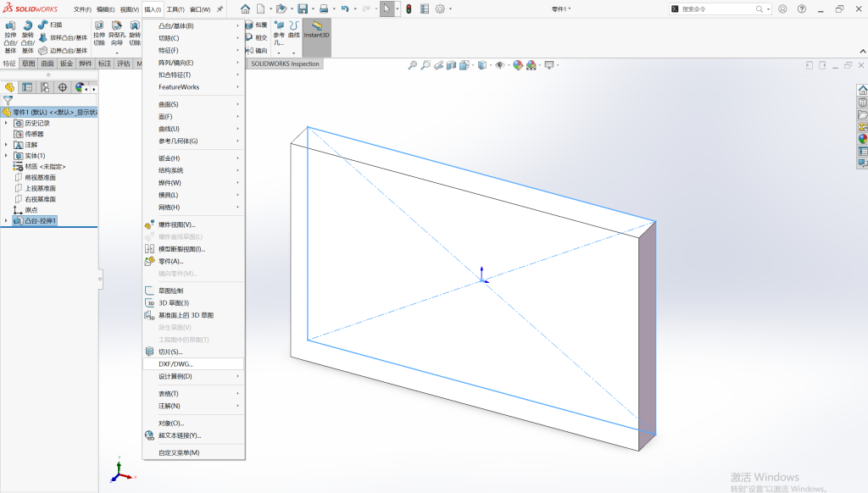Expand the 历史记录 (History) tree node
This screenshot has width=868, height=493.
coord(6,123)
